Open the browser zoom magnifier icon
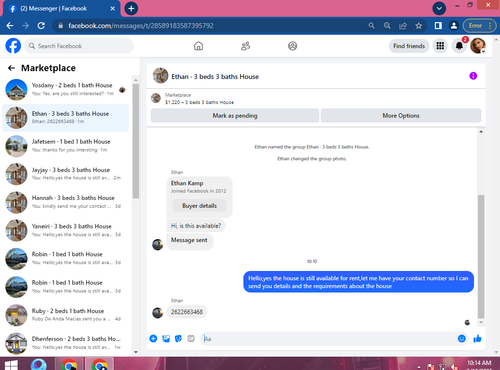Viewport: 500px width, 370px height. click(x=387, y=26)
